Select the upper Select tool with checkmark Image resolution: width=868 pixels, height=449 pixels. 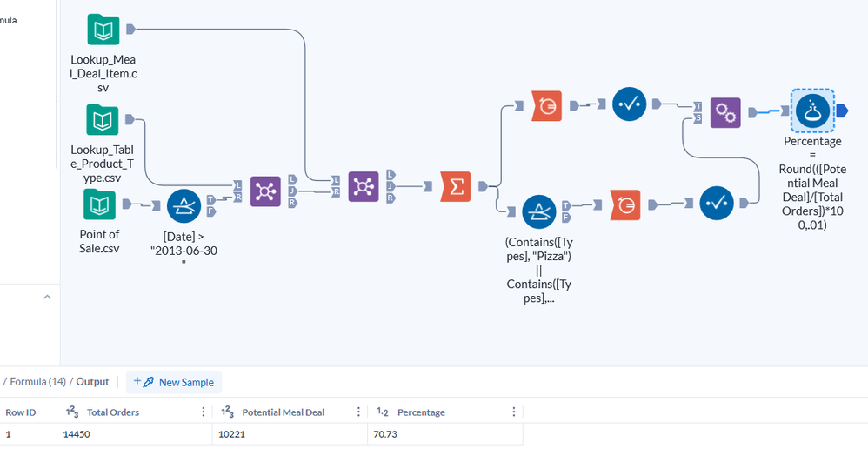point(628,104)
